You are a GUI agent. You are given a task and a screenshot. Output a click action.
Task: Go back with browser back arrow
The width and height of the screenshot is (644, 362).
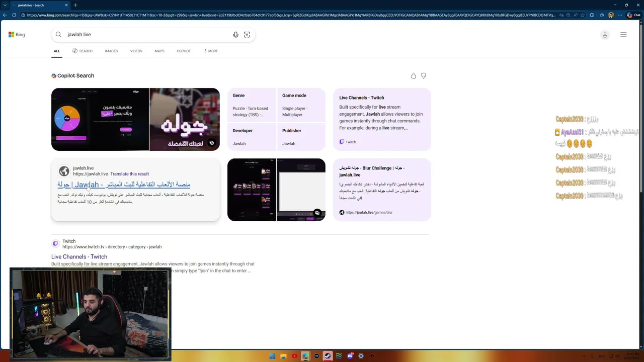pyautogui.click(x=5, y=15)
